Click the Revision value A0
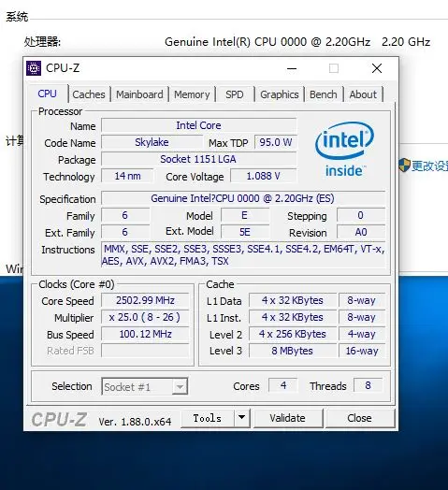448x490 pixels. pos(361,233)
